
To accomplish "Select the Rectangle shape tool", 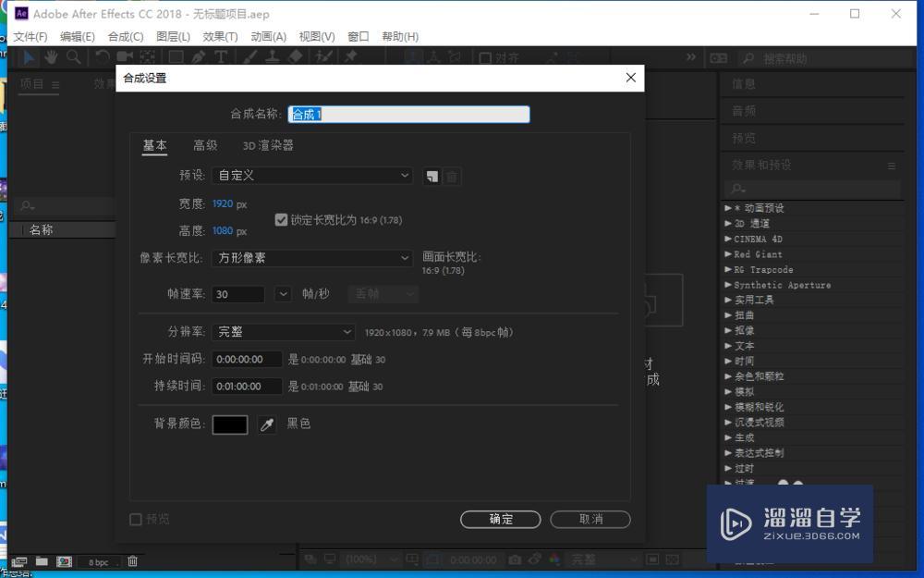I will (x=176, y=57).
